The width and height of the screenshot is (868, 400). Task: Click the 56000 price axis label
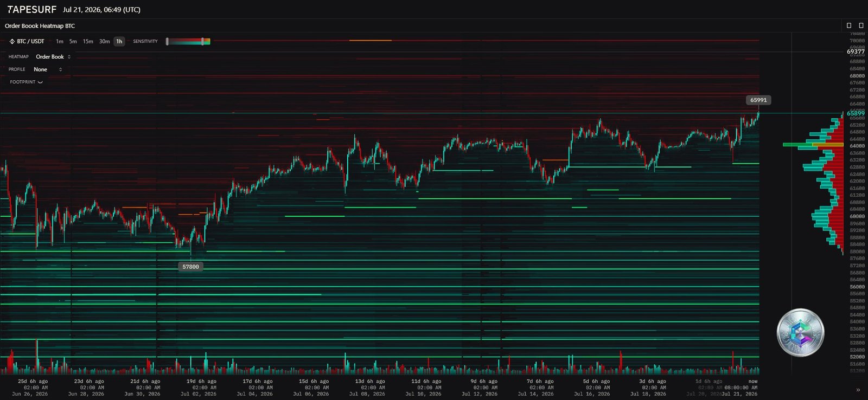[x=857, y=287]
